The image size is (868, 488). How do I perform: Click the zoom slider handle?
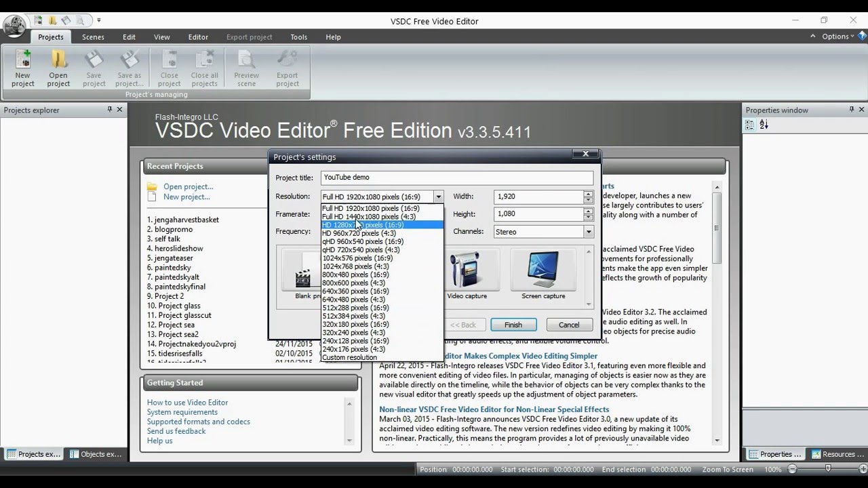coord(828,469)
